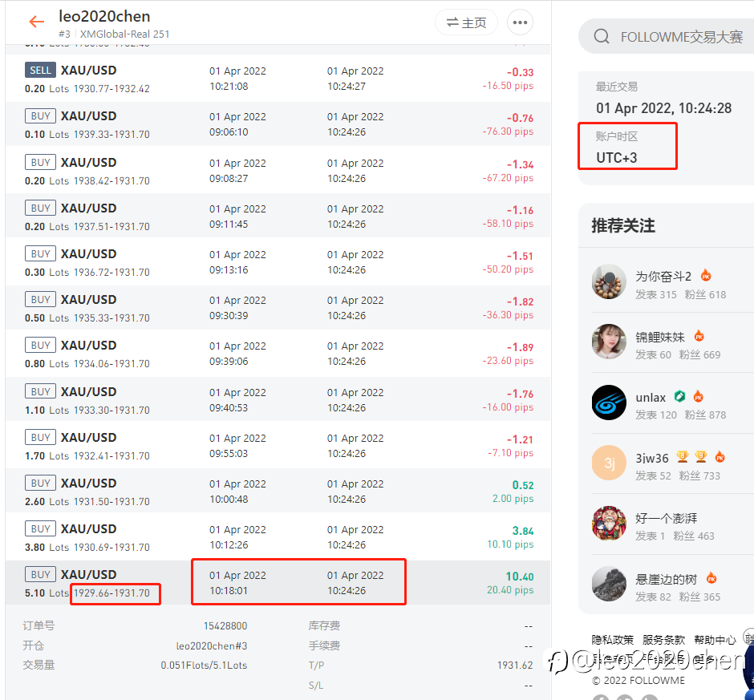Click BUY tag of the 10:00:48 trade
This screenshot has height=700, width=754.
pyautogui.click(x=40, y=484)
